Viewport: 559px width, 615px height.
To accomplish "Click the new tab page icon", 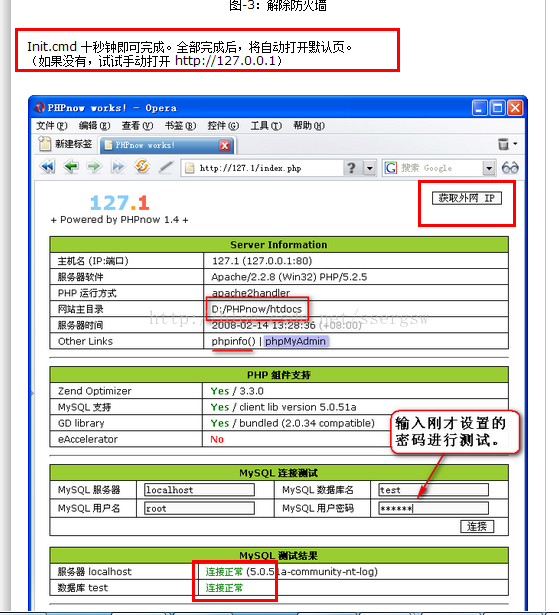I will click(x=45, y=144).
